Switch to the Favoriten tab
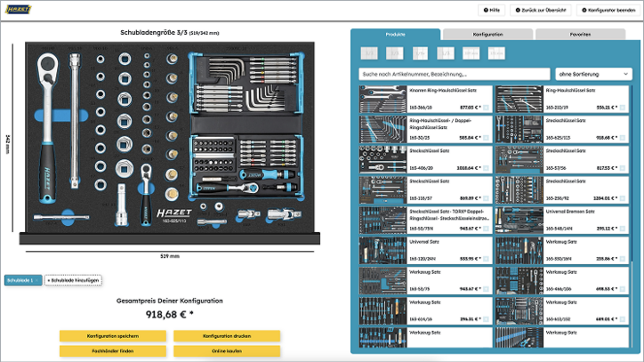Viewport: 644px width, 362px height. (579, 35)
